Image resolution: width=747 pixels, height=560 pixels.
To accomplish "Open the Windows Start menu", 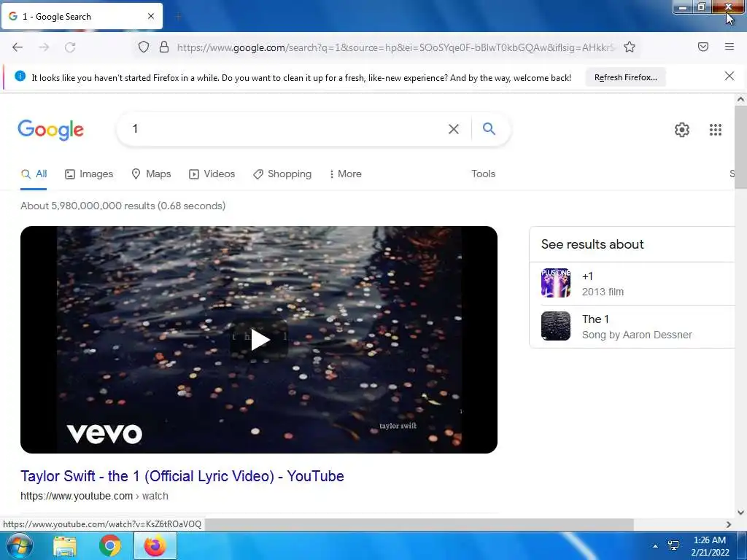I will pos(19,545).
